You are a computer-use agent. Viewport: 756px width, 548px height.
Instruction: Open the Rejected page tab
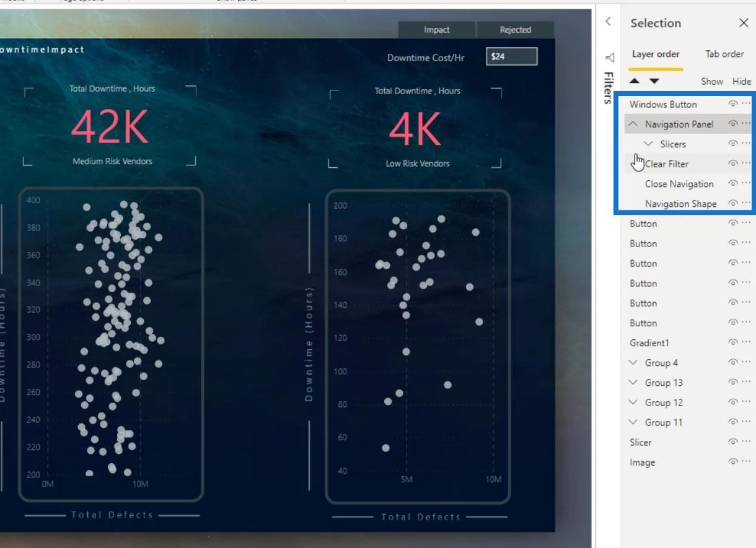(516, 30)
